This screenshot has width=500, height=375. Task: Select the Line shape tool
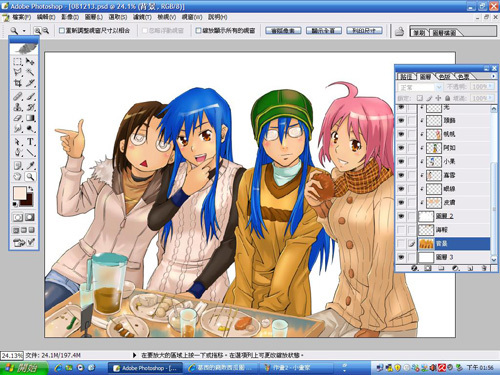[x=30, y=153]
